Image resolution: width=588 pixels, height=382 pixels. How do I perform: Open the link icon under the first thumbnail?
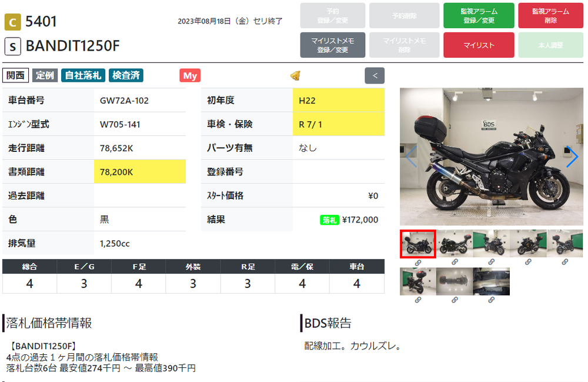pos(417,261)
